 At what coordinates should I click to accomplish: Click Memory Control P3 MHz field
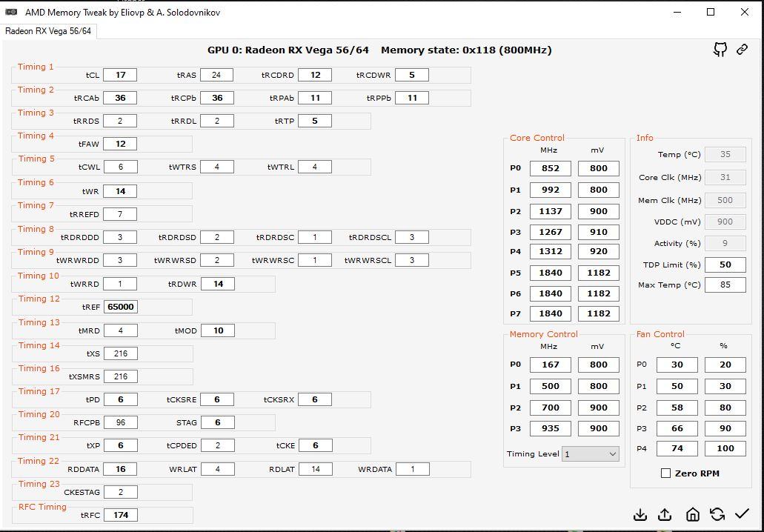[550, 428]
